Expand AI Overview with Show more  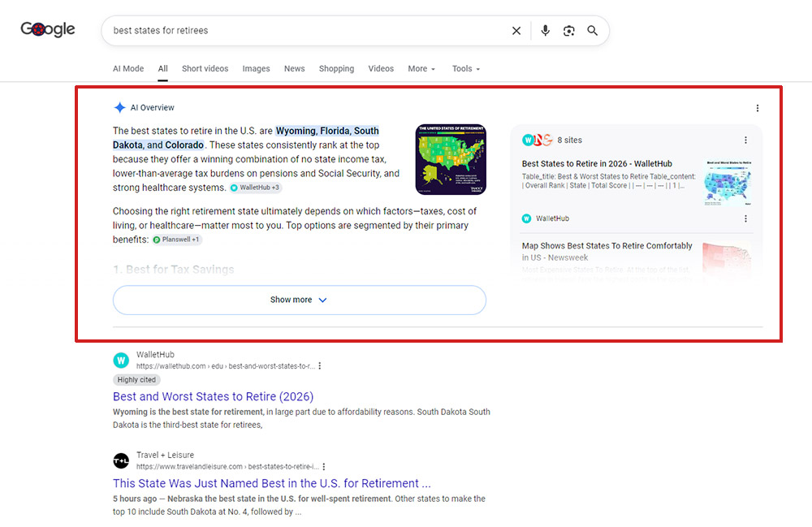point(300,300)
